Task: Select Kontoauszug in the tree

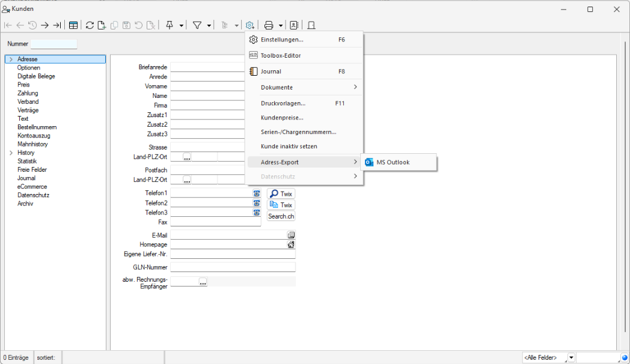Action: tap(34, 136)
